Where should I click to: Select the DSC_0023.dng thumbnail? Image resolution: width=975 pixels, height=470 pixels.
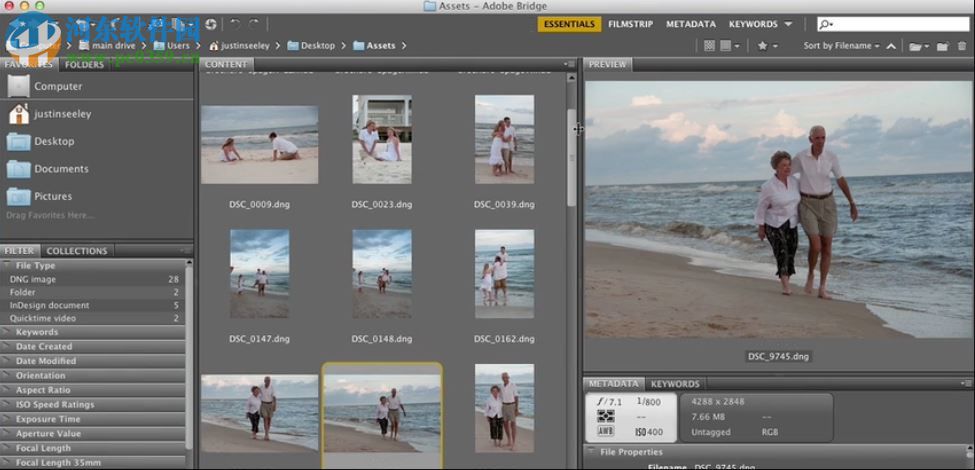point(382,139)
